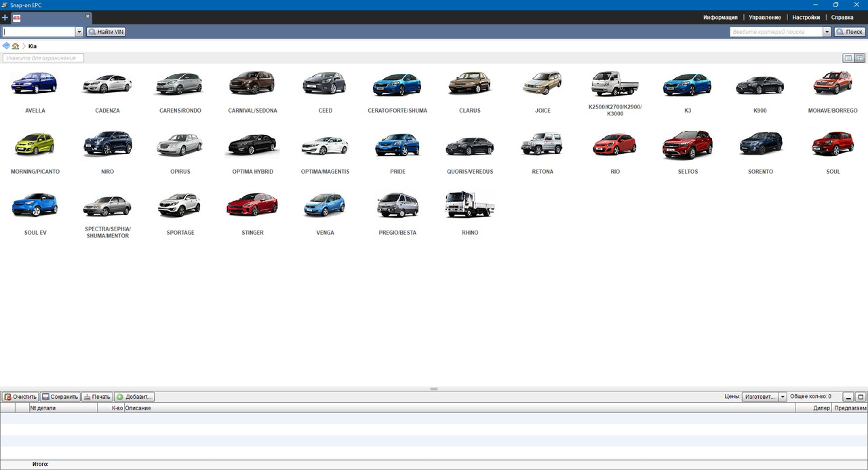Click the Поиск search button

(850, 32)
